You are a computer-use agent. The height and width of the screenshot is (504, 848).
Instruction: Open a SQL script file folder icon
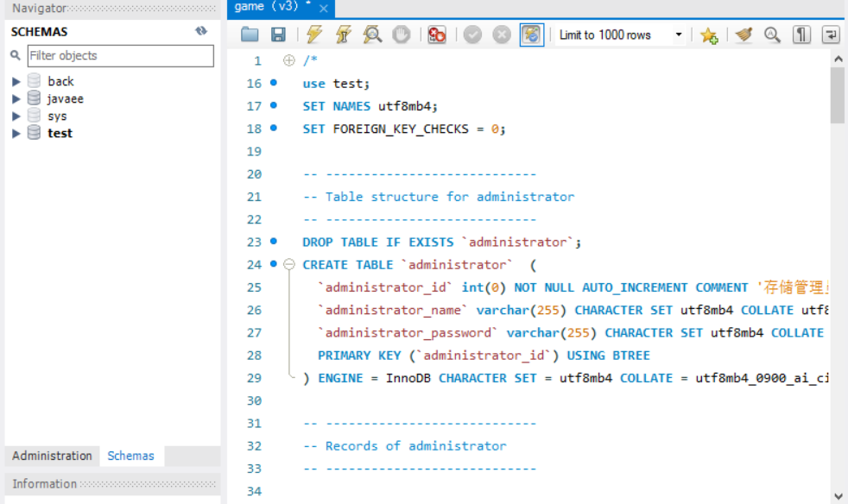(x=250, y=35)
